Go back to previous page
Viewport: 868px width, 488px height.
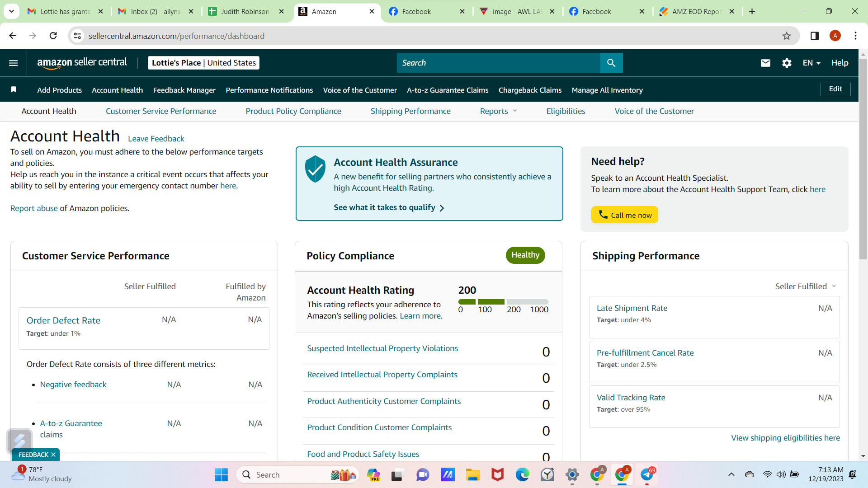coord(13,36)
